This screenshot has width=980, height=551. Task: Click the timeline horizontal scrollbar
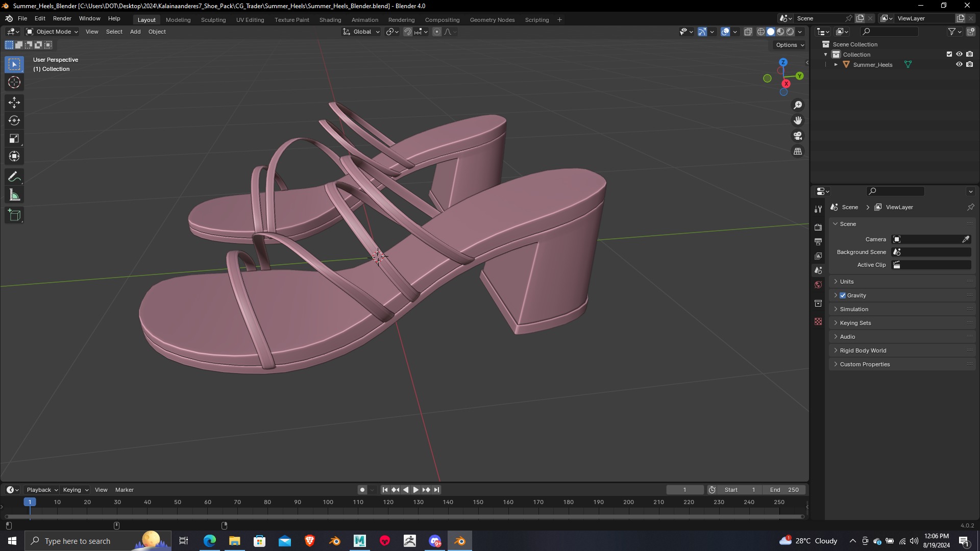(404, 517)
